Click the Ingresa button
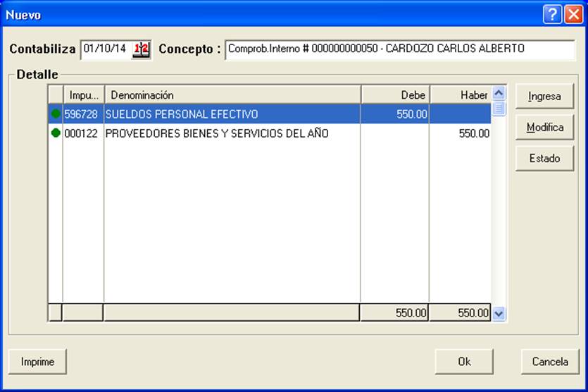The width and height of the screenshot is (588, 392). tap(544, 96)
